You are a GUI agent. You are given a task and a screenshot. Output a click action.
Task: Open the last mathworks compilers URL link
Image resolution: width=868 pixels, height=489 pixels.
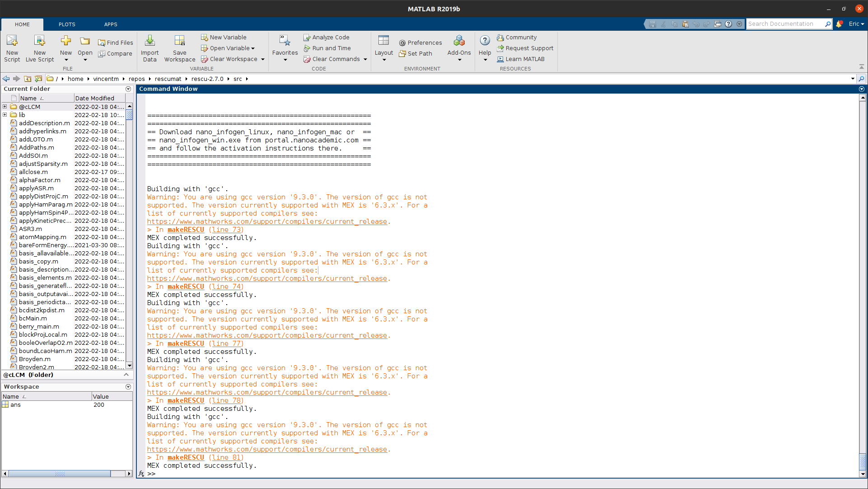pos(267,449)
